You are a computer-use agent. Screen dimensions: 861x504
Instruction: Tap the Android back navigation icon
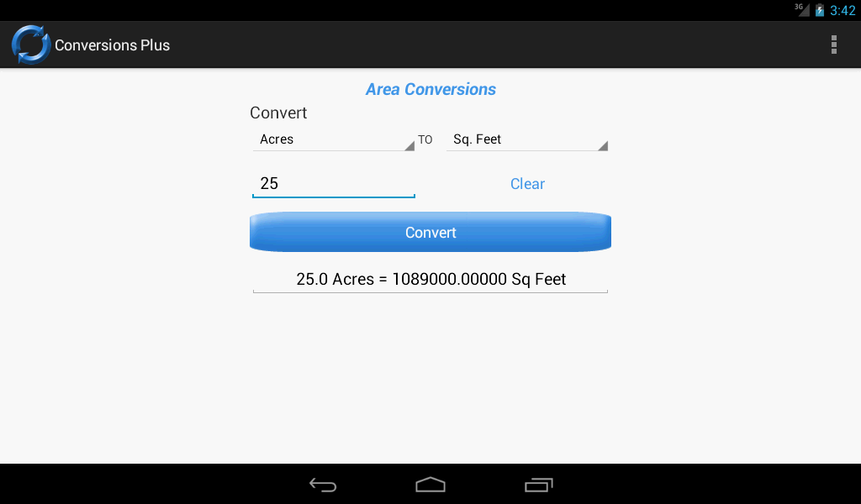(x=322, y=485)
